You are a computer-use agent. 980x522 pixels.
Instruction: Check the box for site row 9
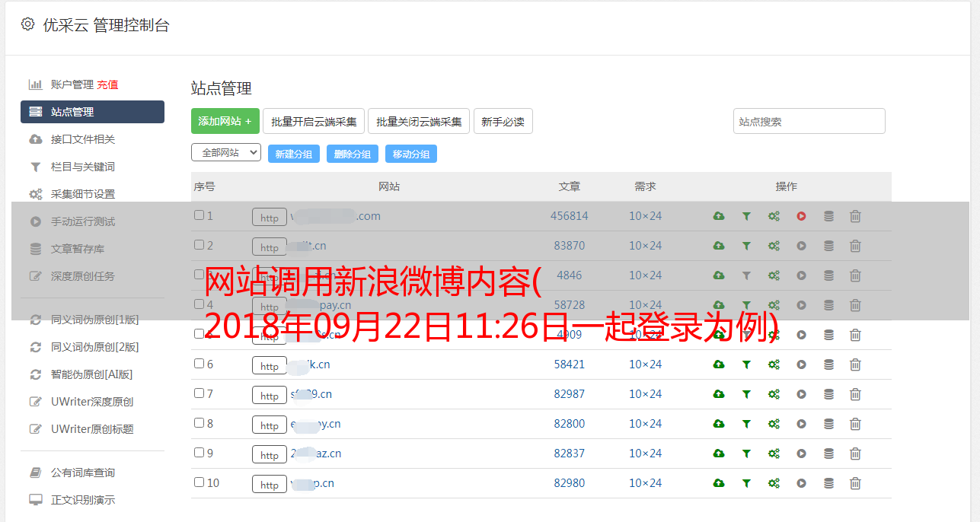pyautogui.click(x=199, y=453)
